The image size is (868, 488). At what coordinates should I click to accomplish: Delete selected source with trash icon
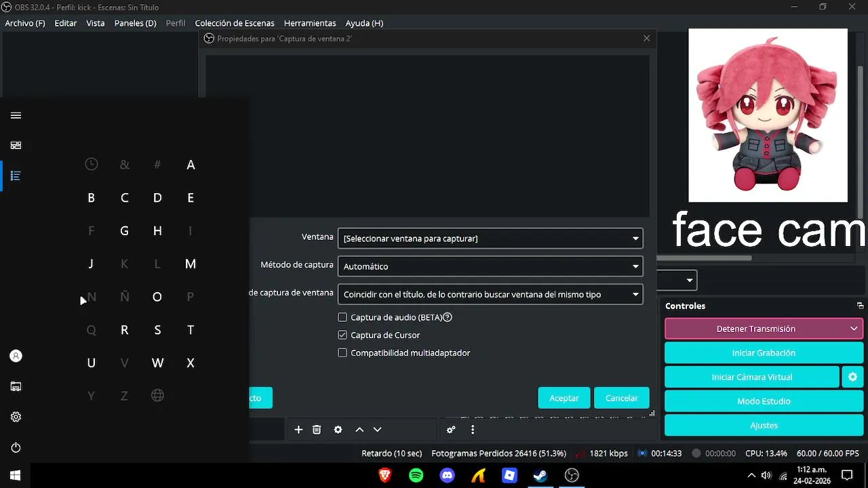[x=317, y=430]
